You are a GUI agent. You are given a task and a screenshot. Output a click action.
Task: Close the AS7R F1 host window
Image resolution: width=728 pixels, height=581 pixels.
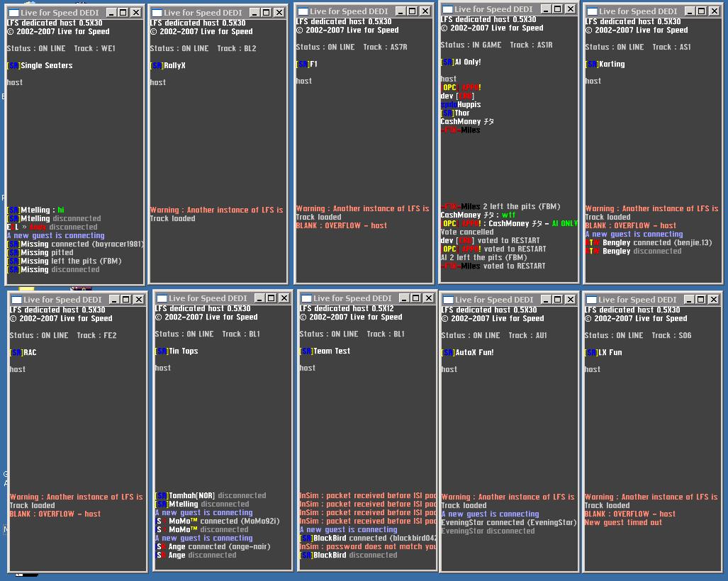(425, 11)
